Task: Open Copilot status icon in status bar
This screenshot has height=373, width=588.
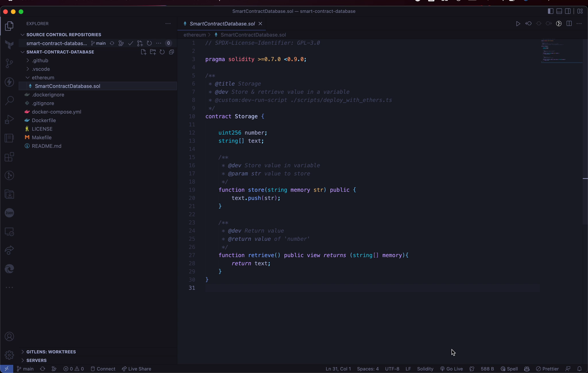Action: point(527,369)
